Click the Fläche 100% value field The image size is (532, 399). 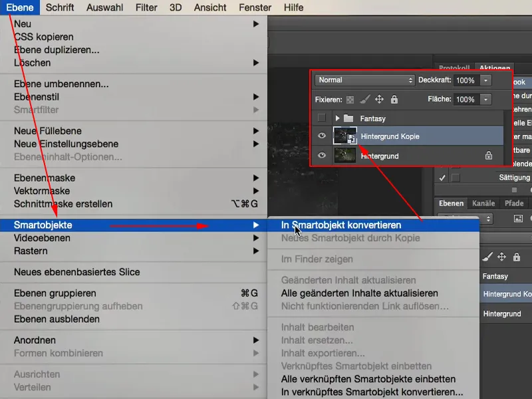467,99
